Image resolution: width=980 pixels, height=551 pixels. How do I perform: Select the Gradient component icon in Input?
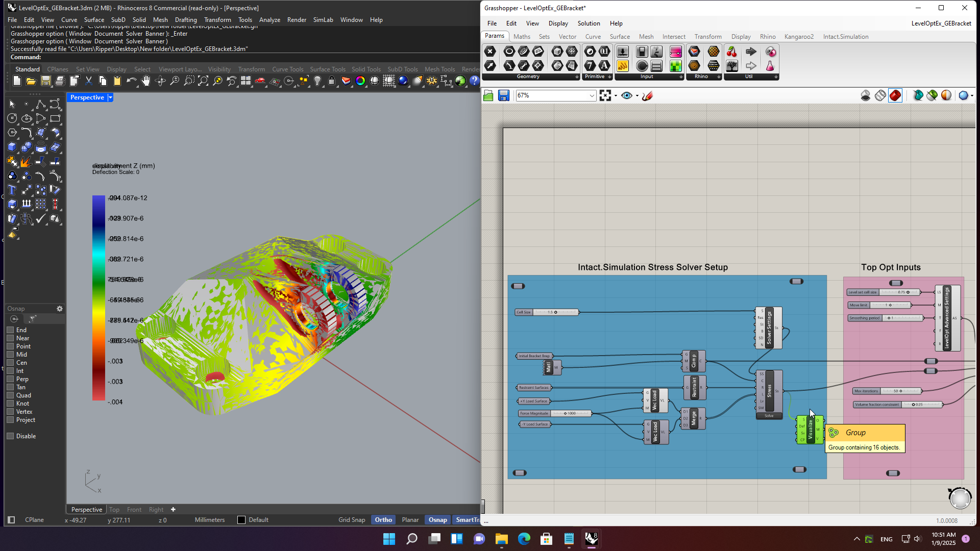(675, 52)
